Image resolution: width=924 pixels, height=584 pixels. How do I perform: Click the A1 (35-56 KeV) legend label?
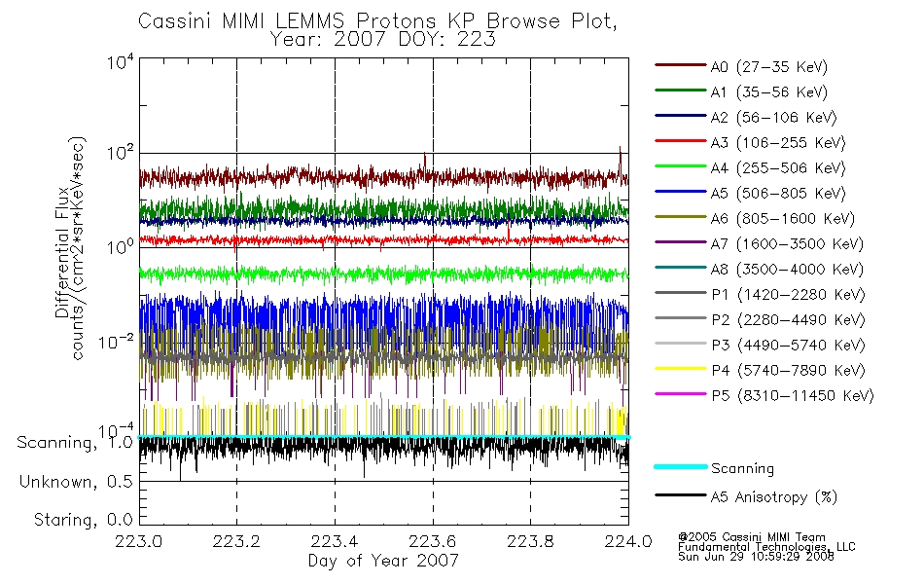(x=768, y=92)
